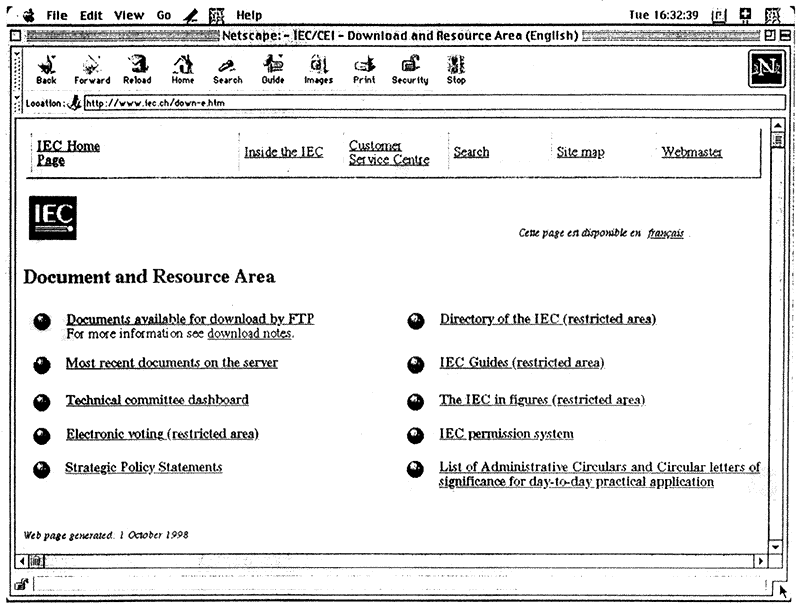Screen dimensions: 800x607
Task: Open the Help menu
Action: tap(249, 15)
